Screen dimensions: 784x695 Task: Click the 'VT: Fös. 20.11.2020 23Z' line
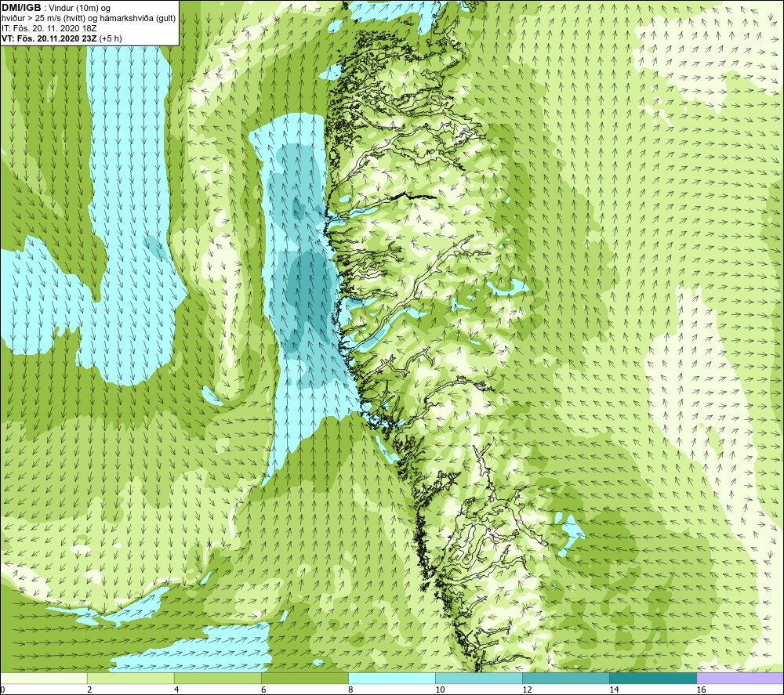(x=49, y=38)
